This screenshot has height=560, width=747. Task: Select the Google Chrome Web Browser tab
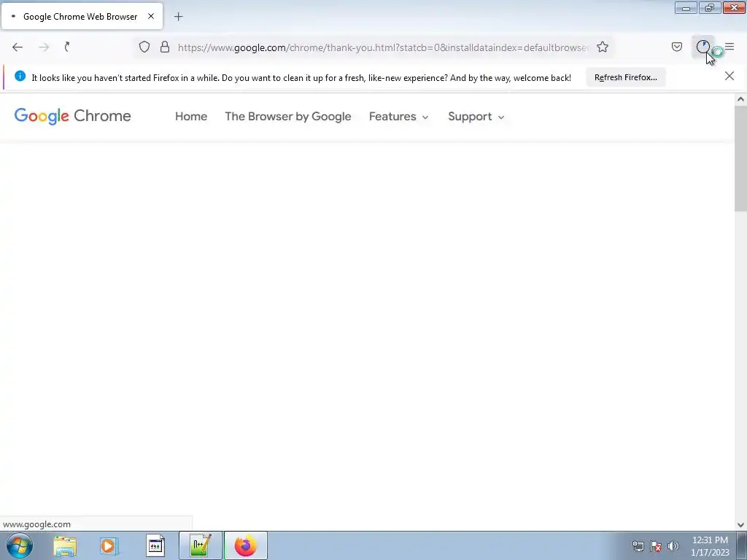[x=82, y=16]
